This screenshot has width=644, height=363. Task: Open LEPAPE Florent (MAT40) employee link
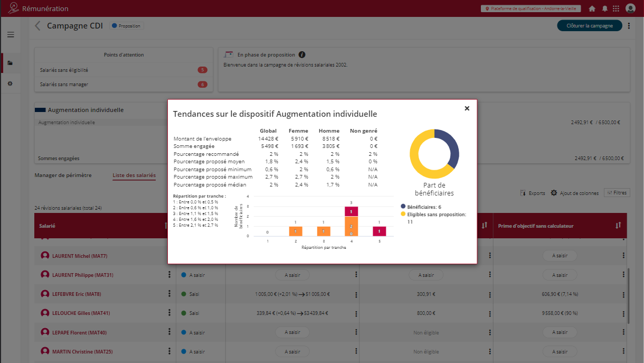tap(80, 332)
